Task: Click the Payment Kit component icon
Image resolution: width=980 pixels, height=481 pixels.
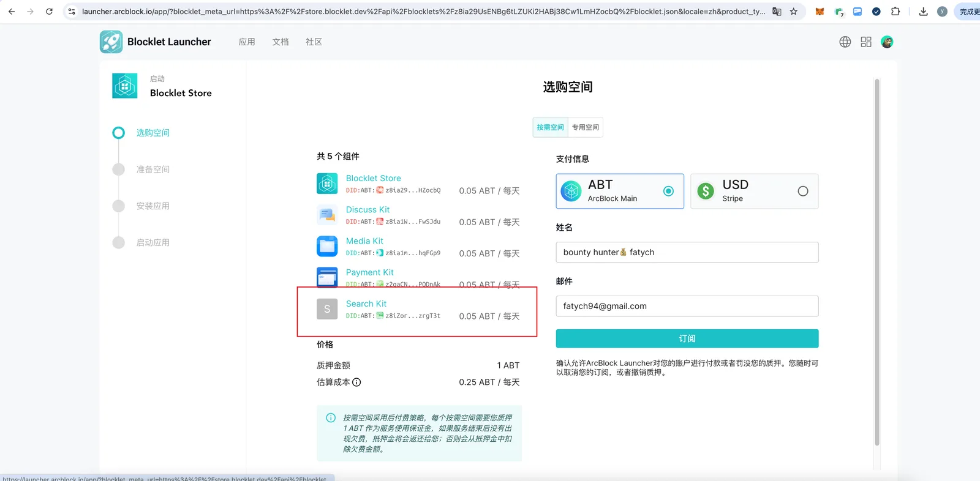Action: (327, 277)
